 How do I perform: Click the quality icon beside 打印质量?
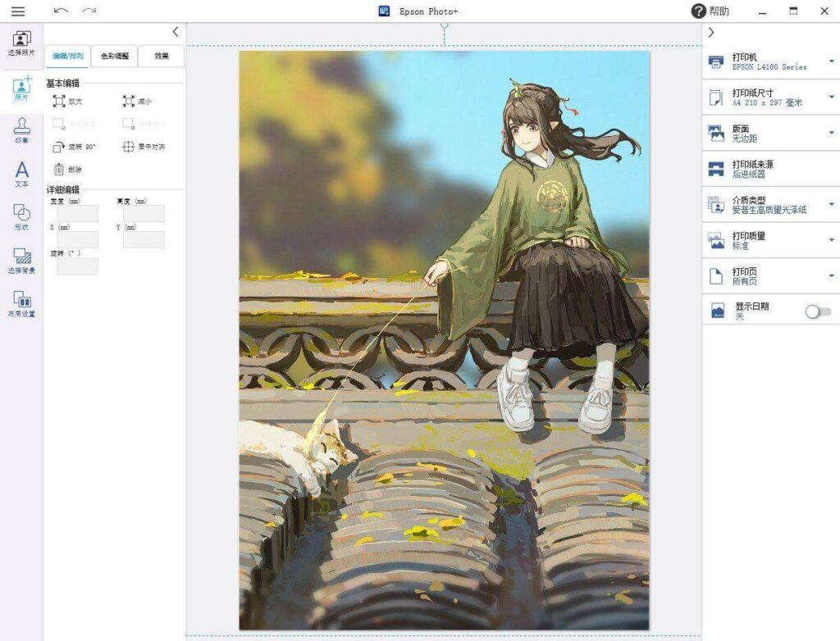[x=715, y=240]
